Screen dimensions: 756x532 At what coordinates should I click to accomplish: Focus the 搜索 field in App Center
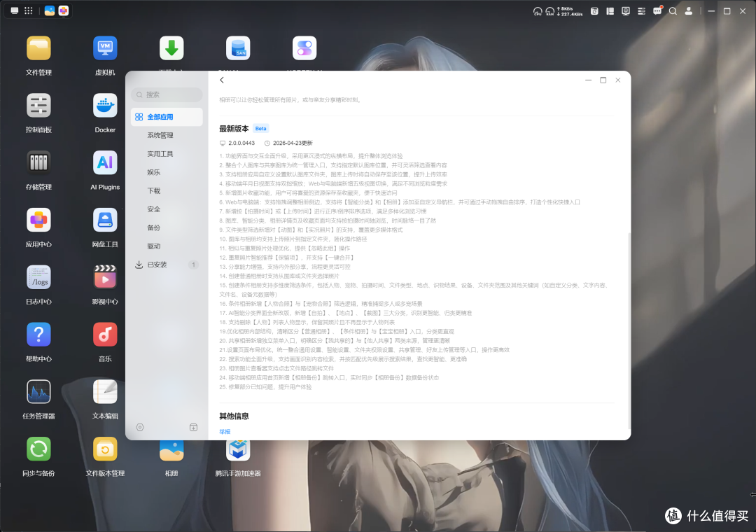pyautogui.click(x=167, y=94)
